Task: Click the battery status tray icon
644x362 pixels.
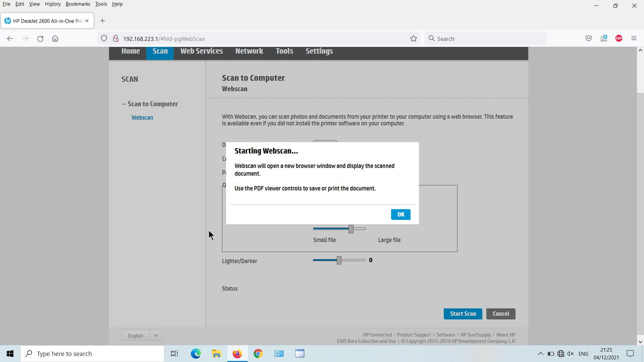Action: (551, 354)
